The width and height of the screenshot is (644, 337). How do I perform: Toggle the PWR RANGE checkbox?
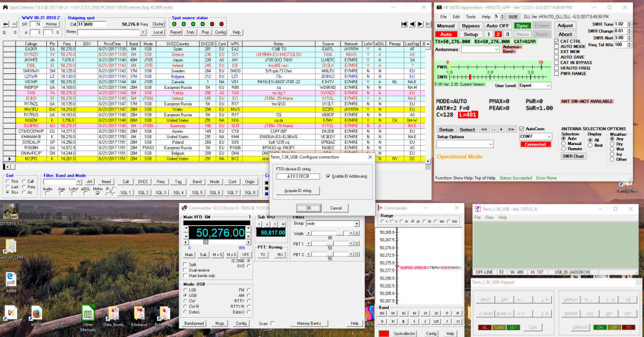coord(556,74)
